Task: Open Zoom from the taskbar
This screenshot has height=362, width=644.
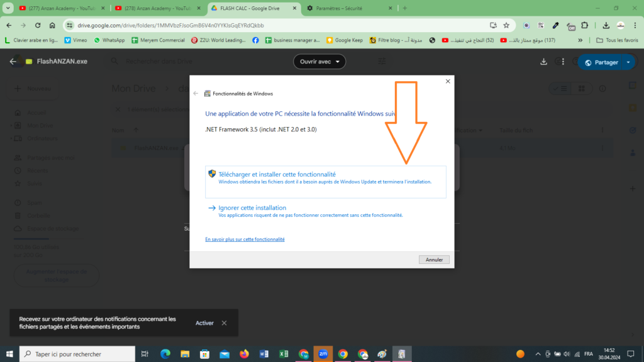Action: 323,354
